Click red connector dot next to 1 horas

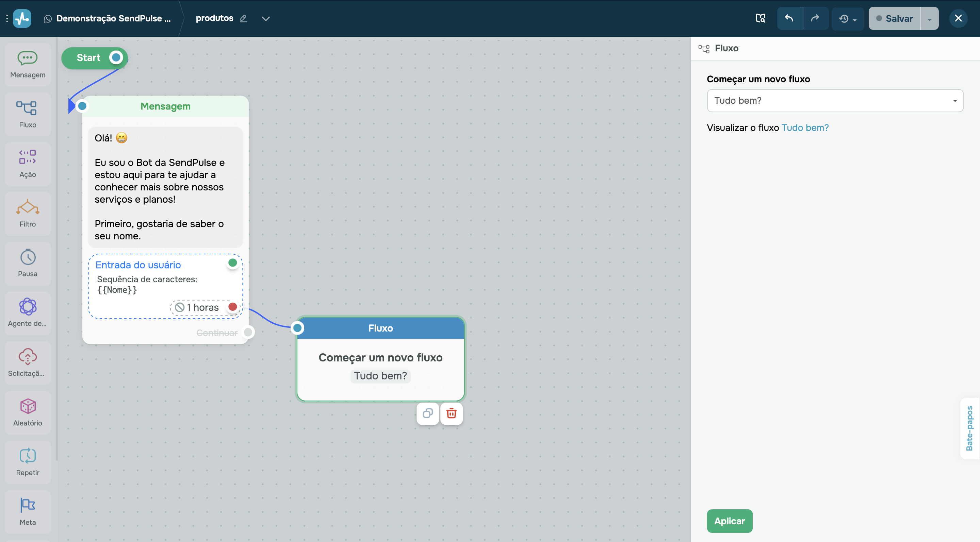point(232,307)
